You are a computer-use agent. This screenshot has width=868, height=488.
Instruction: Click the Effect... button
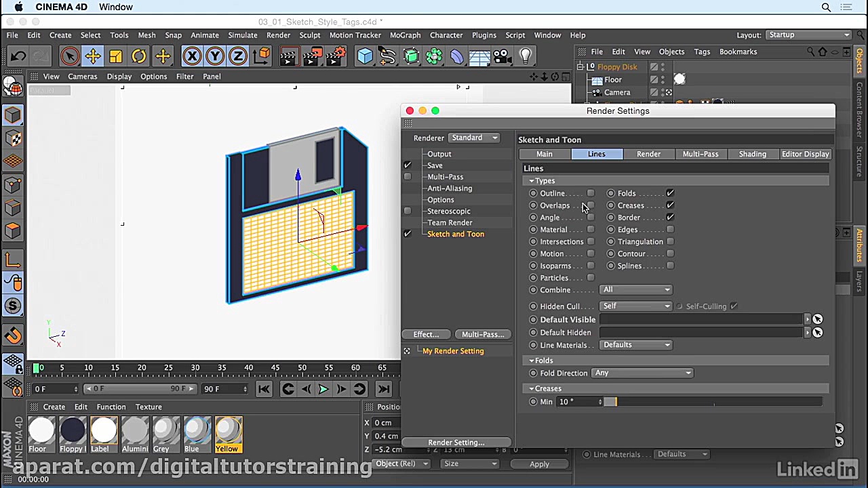coord(426,334)
